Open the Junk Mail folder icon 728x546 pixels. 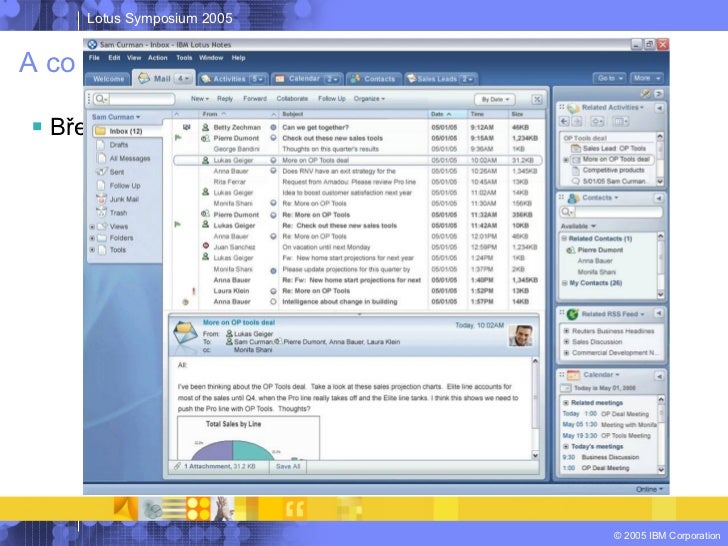[x=101, y=199]
